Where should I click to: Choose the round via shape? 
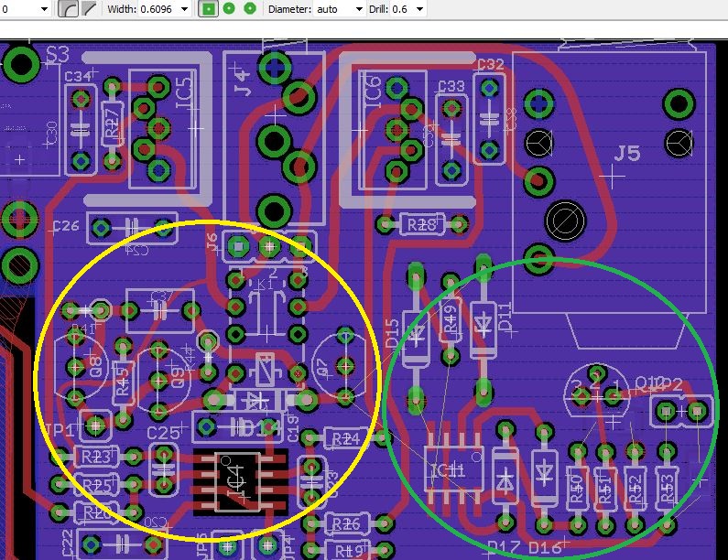(x=229, y=8)
